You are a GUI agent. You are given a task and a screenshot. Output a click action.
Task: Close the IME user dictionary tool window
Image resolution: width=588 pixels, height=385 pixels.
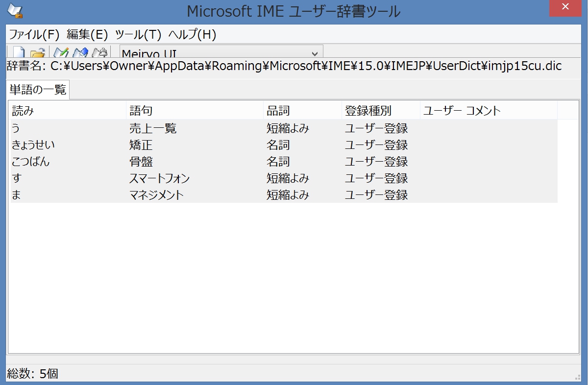tap(565, 7)
